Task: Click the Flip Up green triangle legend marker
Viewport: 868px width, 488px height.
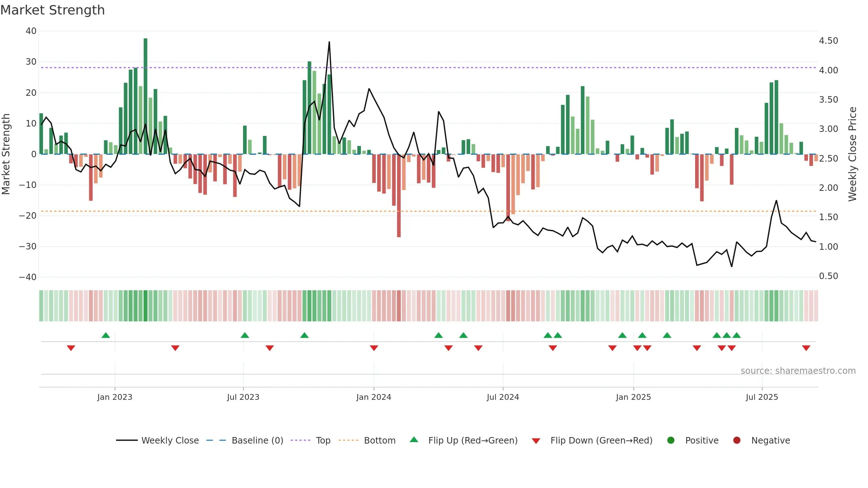Action: coord(414,440)
